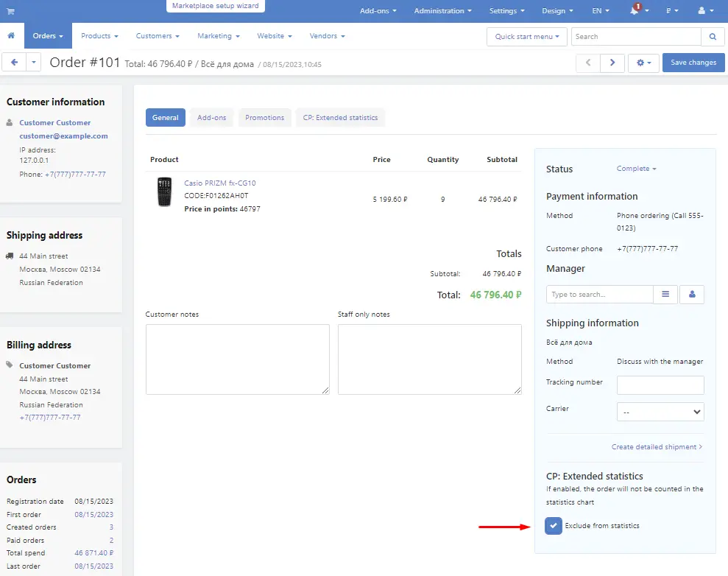The height and width of the screenshot is (576, 728).
Task: Expand the dropdown beside back arrow
Action: pos(33,63)
